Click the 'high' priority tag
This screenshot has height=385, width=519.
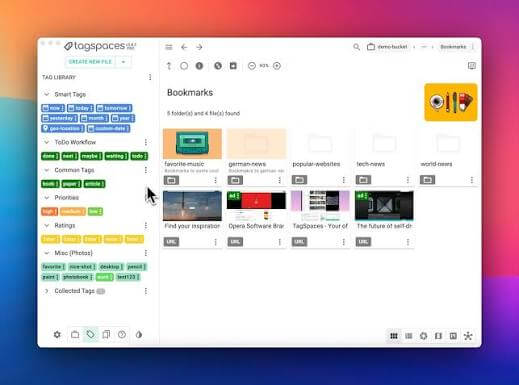[x=50, y=212]
